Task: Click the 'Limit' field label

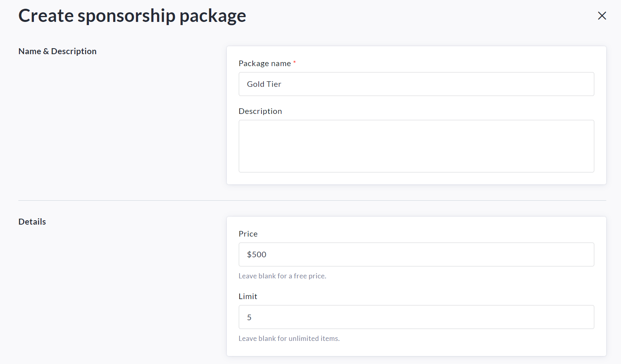Action: [248, 296]
